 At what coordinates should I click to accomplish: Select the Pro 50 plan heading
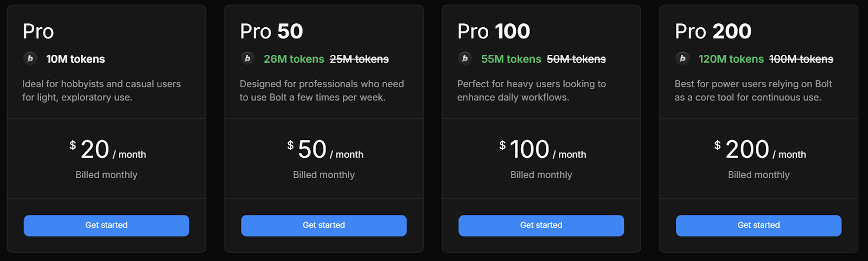tap(271, 31)
